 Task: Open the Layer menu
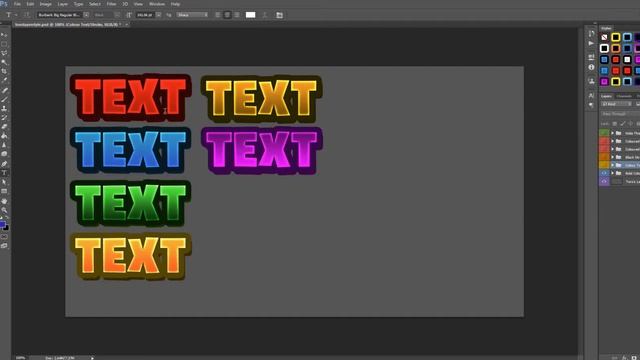(63, 4)
